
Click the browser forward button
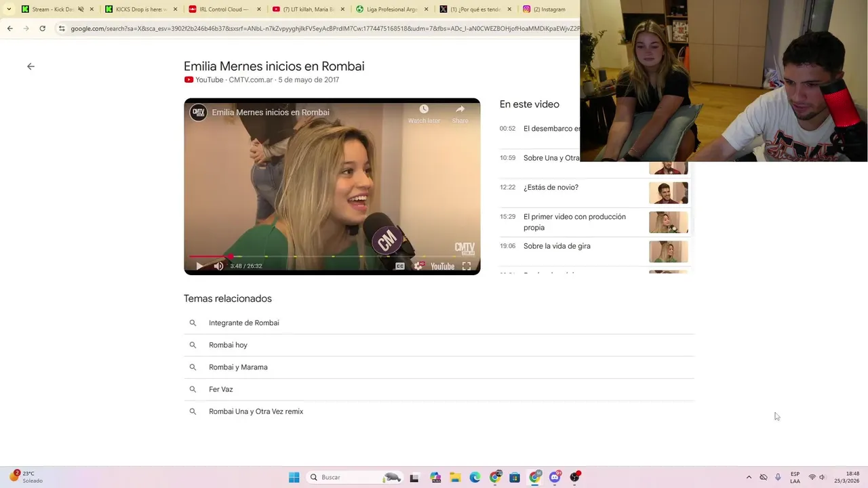[26, 28]
